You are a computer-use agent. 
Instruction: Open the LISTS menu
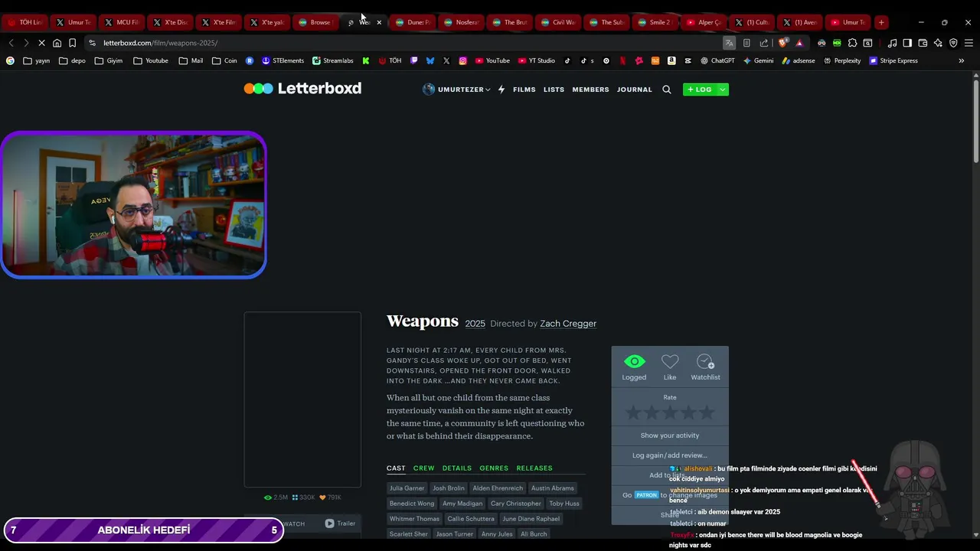(554, 90)
